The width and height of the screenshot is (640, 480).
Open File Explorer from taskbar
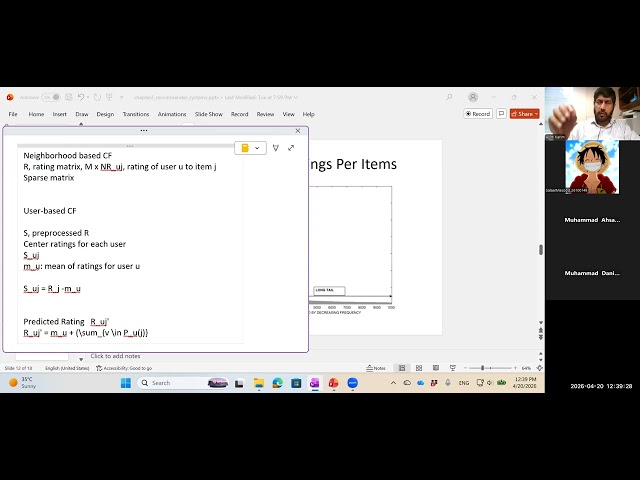(x=259, y=383)
